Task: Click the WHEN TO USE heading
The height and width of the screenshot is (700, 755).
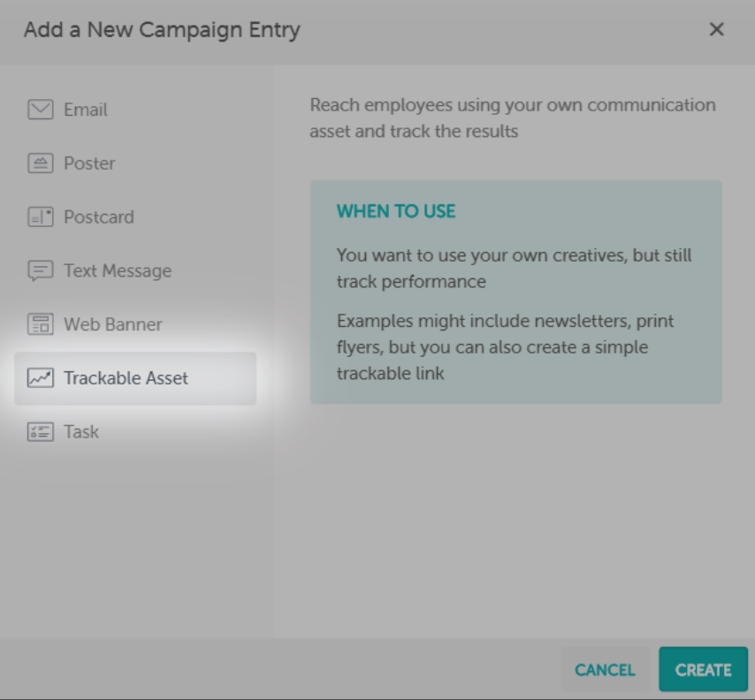Action: 396,212
